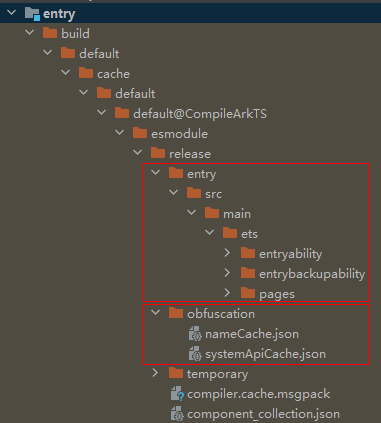Viewport: 381px width, 423px height.
Task: Click the entryability folder icon
Action: tap(248, 253)
